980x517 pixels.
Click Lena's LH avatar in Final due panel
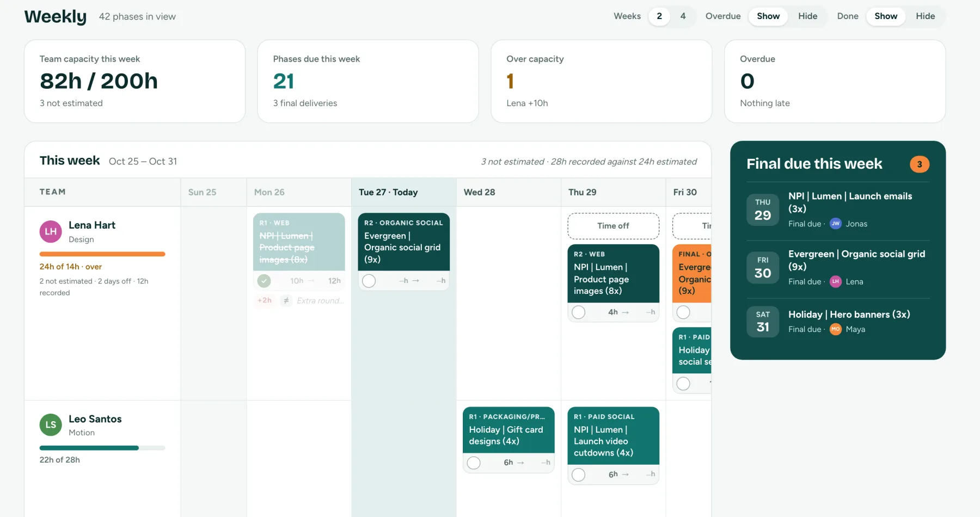pos(836,281)
